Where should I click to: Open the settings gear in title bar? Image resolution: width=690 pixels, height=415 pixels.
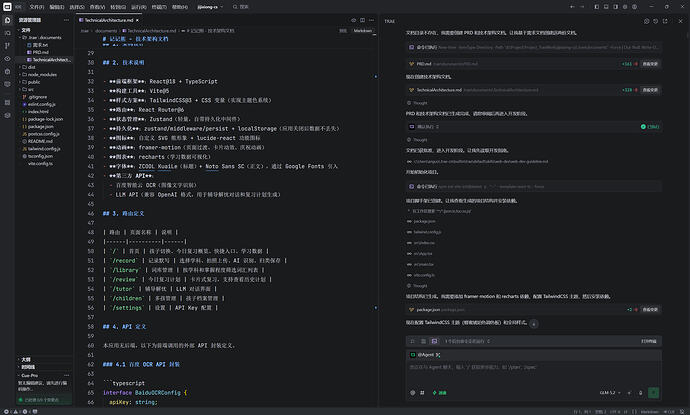[625, 7]
